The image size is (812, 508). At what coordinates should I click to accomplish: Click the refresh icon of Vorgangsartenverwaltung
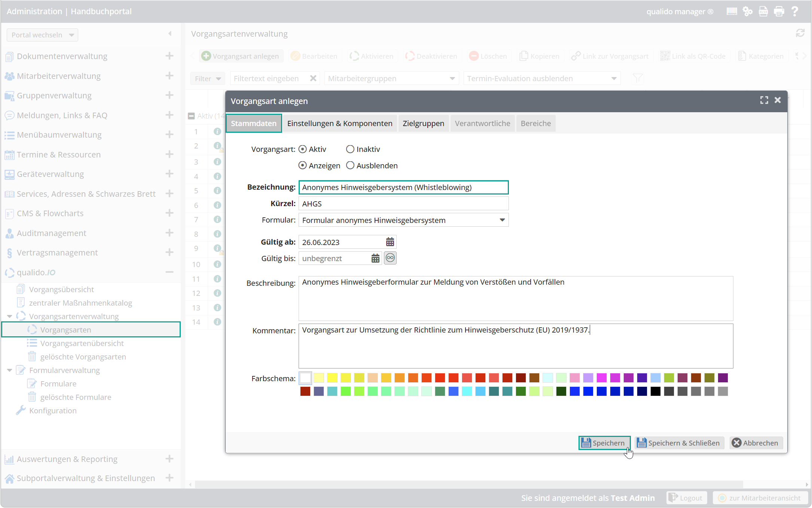tap(800, 33)
